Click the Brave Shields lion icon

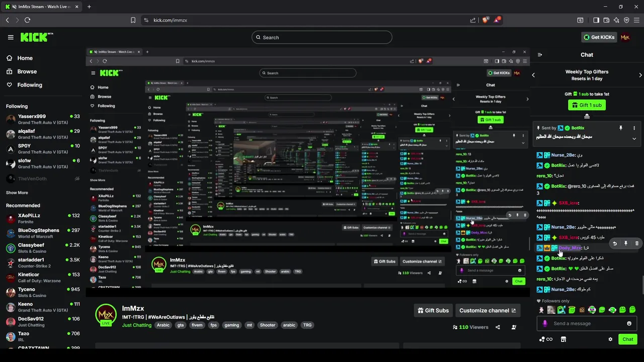coord(485,20)
